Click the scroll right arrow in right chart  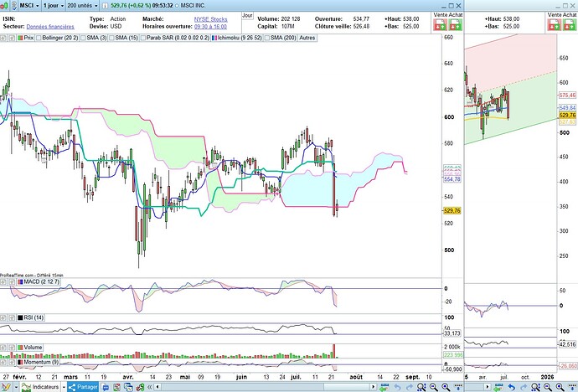coord(488,387)
